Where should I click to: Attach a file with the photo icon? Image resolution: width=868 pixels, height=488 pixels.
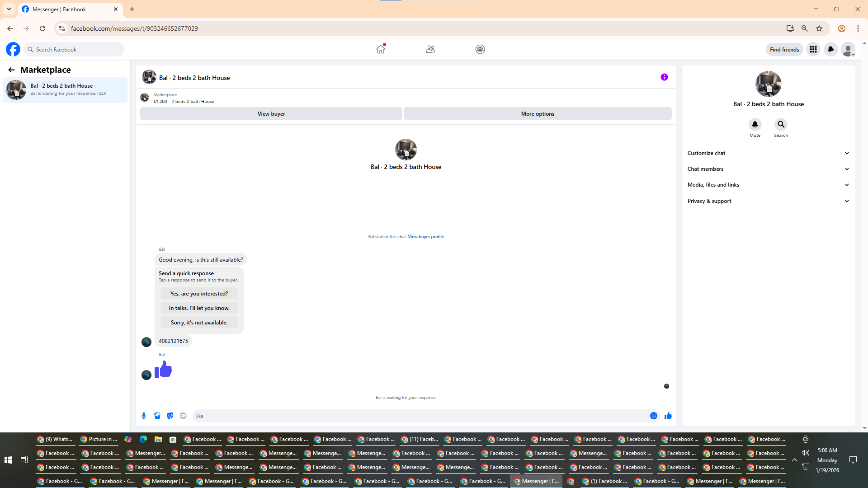pyautogui.click(x=157, y=416)
